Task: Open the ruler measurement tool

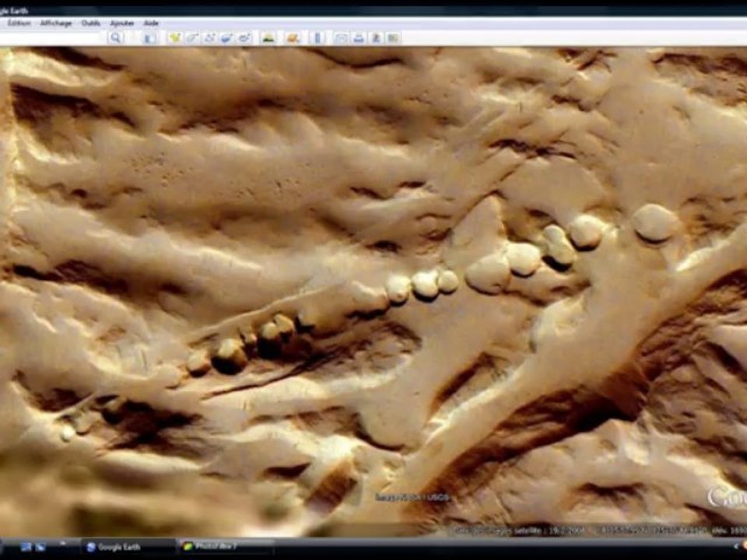Action: (x=317, y=37)
